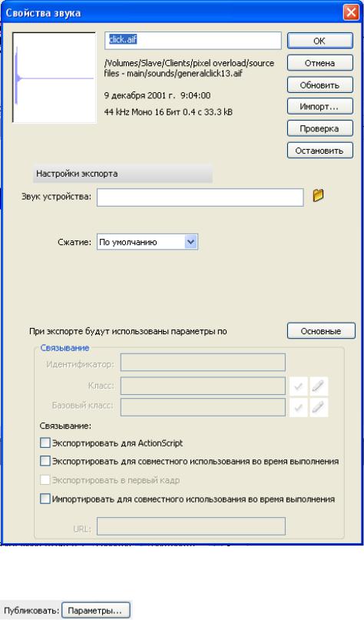364x620 pixels.
Task: Click the Звук устройства input field
Action: (x=200, y=197)
